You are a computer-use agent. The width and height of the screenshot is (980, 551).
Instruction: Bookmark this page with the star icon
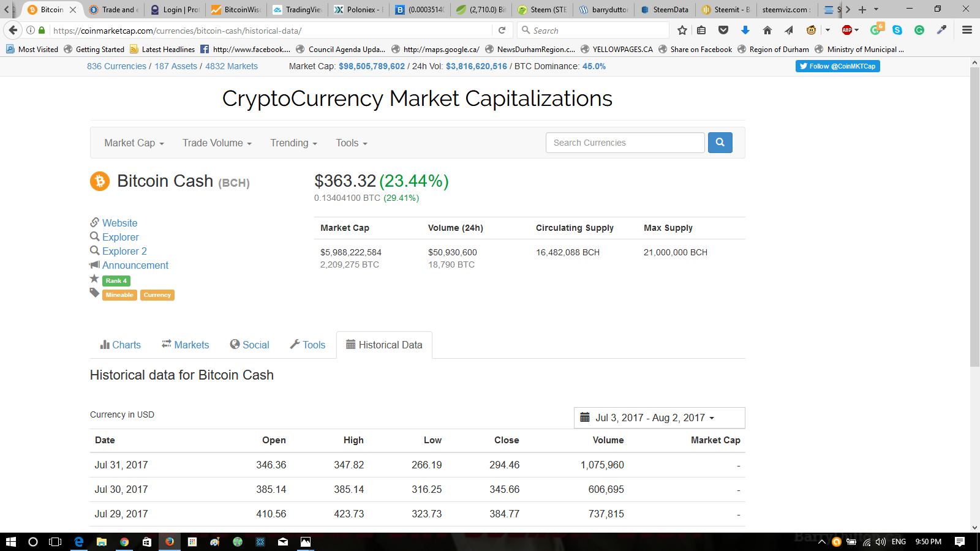point(682,30)
